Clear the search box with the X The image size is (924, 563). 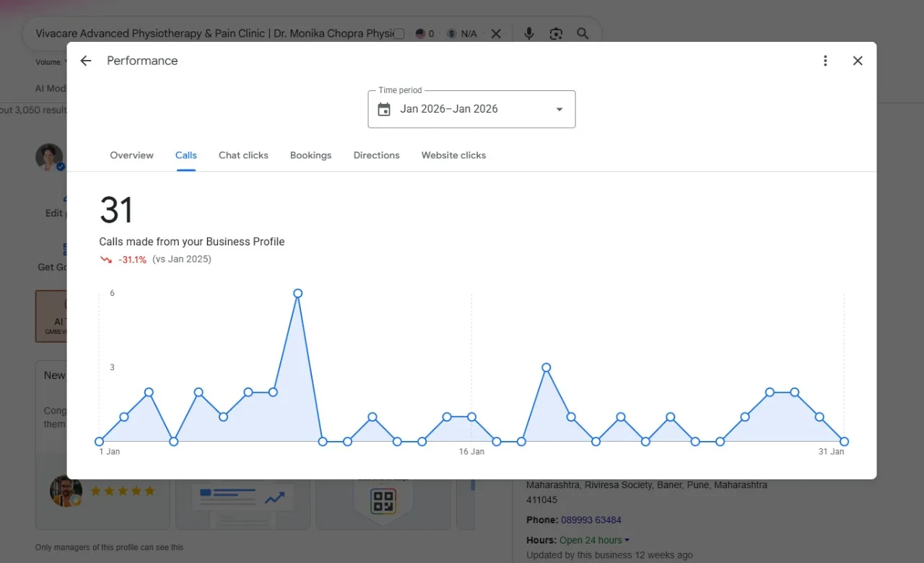pos(496,33)
